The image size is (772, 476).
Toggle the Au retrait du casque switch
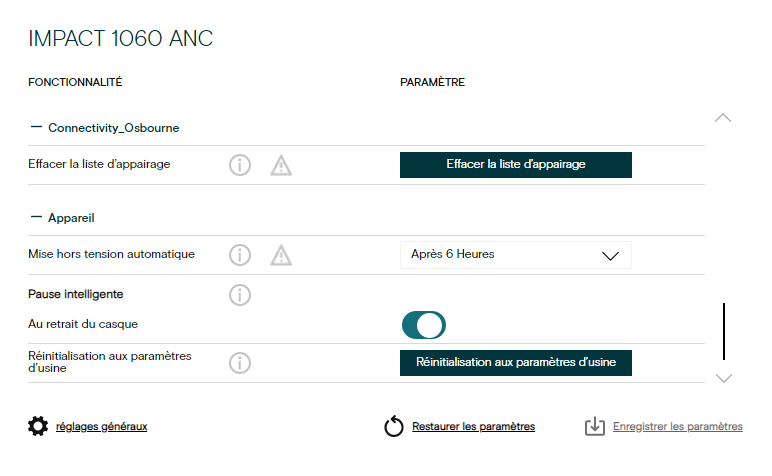[x=423, y=325]
